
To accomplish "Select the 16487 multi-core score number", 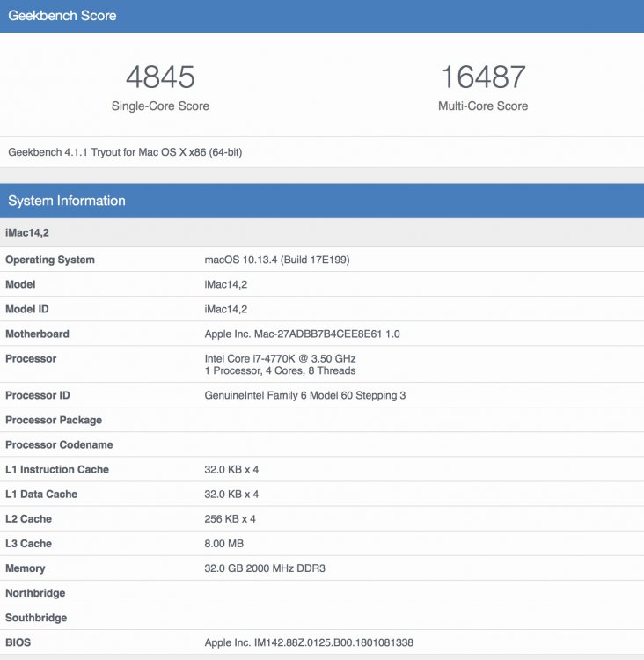I will tap(483, 77).
